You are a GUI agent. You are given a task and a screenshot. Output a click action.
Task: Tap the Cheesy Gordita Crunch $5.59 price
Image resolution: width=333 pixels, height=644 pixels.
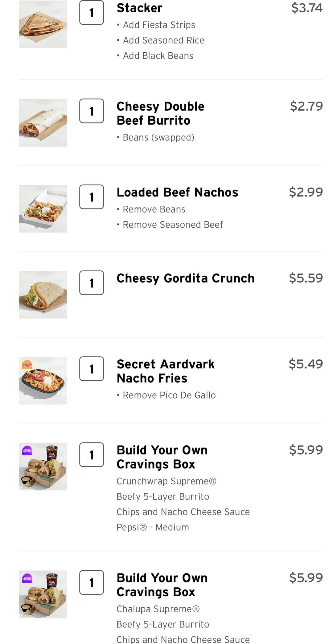point(306,278)
